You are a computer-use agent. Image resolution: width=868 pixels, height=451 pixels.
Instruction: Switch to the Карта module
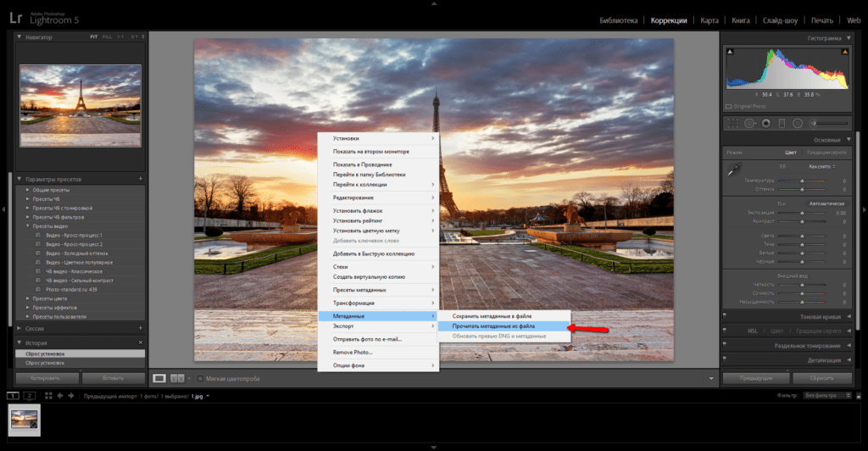pos(709,20)
